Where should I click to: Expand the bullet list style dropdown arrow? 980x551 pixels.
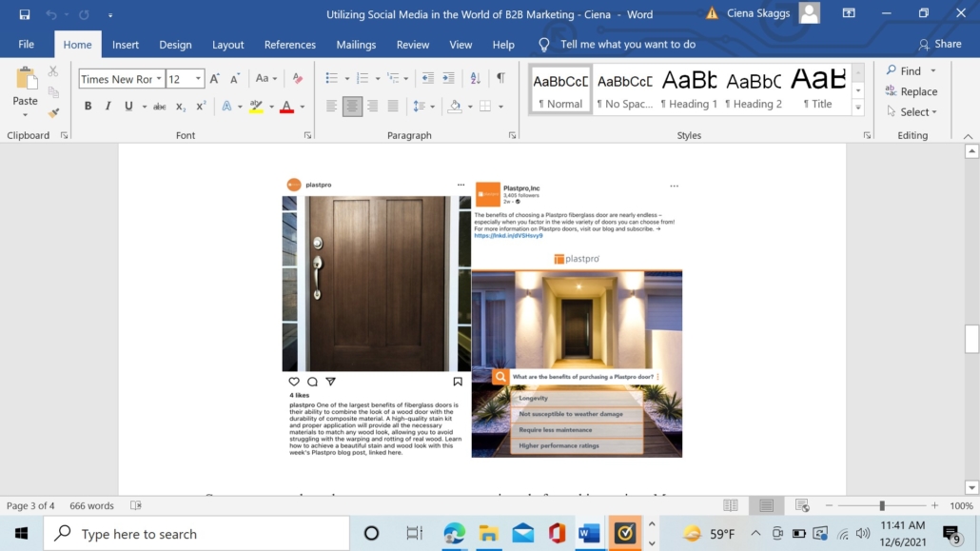[347, 79]
